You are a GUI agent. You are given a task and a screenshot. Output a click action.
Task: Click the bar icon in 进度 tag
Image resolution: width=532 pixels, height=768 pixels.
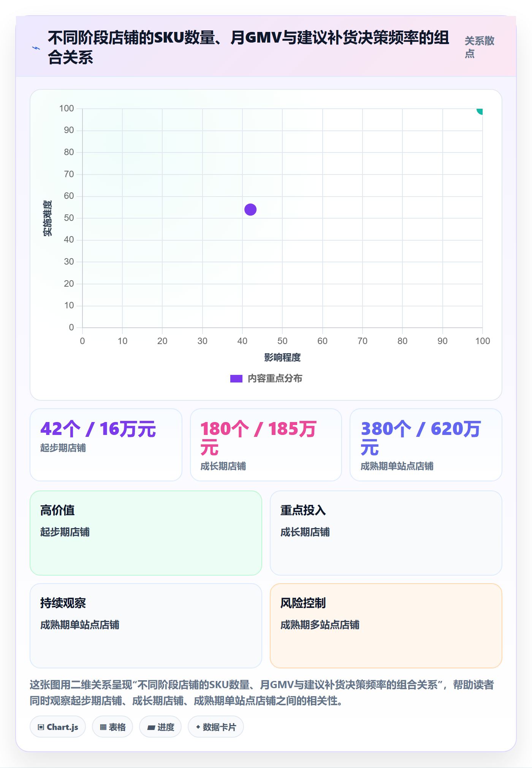(151, 727)
